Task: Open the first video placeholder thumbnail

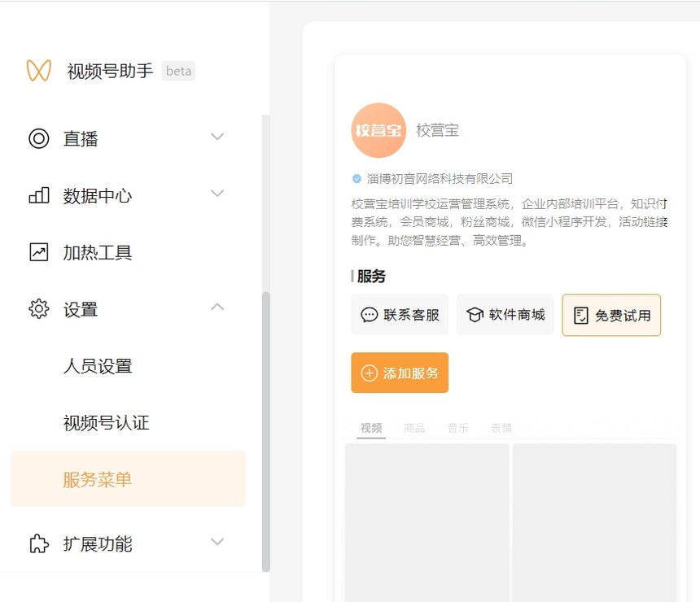Action: 427,522
